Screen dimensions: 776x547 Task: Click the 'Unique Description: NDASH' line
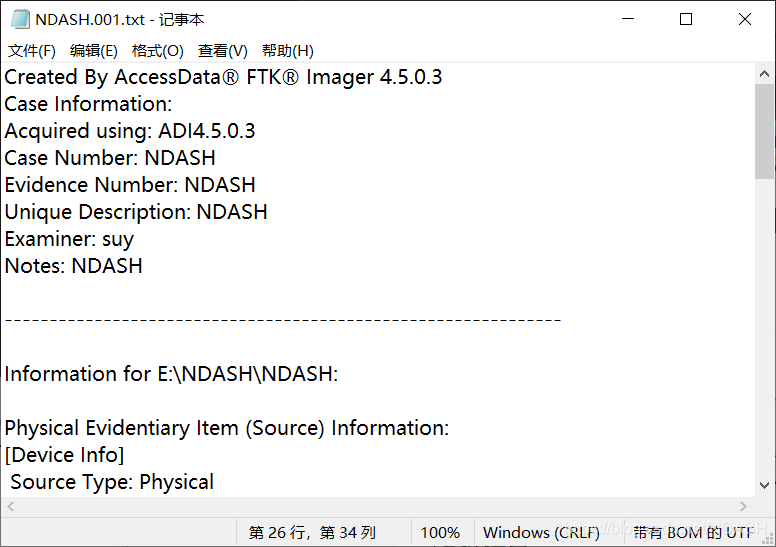[x=136, y=212]
